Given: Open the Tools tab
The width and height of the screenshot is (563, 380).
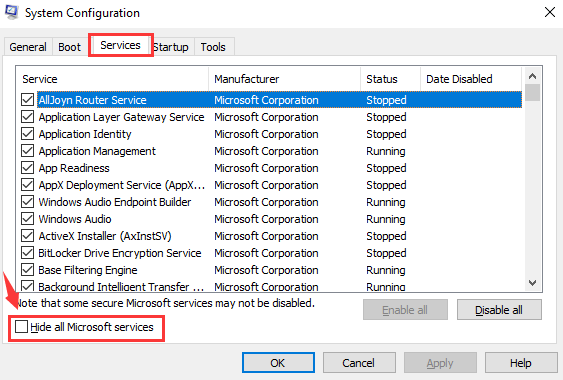Looking at the screenshot, I should click(x=213, y=47).
